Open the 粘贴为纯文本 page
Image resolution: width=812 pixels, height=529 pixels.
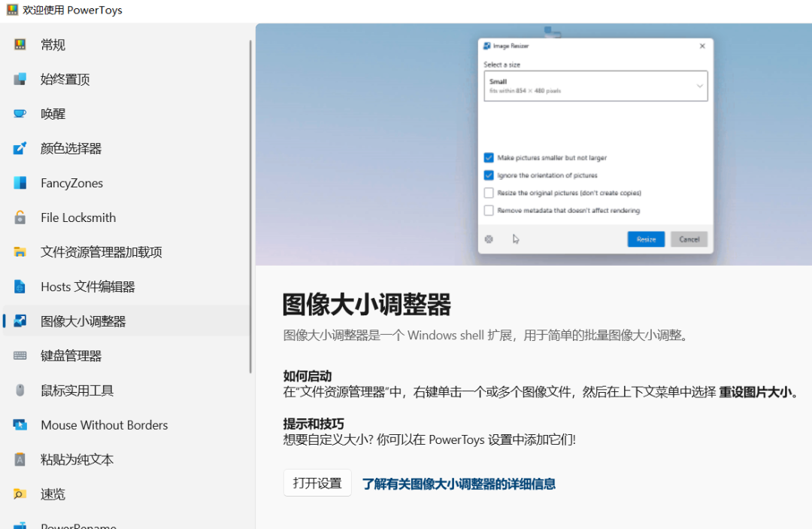(x=77, y=460)
